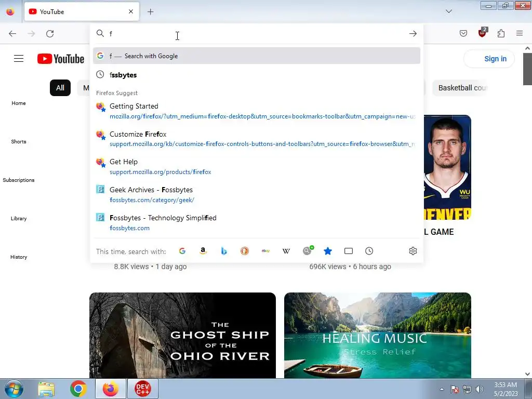Viewport: 532px width, 399px height.
Task: Click the YouTube logo
Action: coord(61,59)
